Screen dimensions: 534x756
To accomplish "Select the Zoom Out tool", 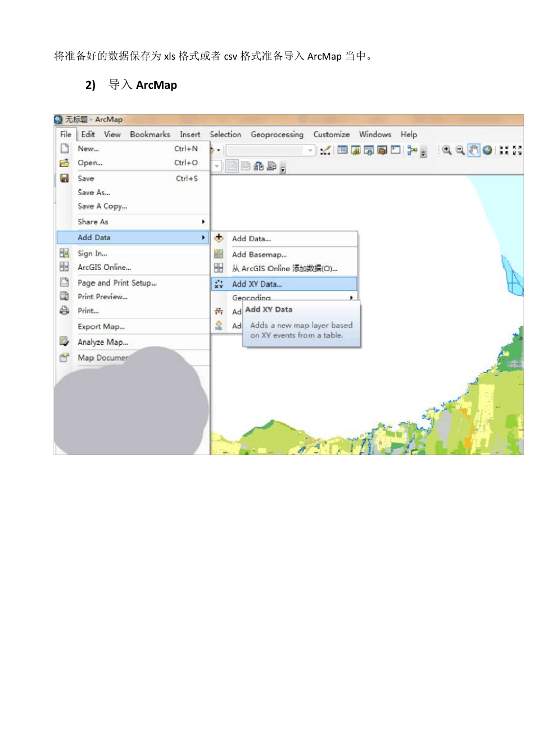I will point(460,150).
